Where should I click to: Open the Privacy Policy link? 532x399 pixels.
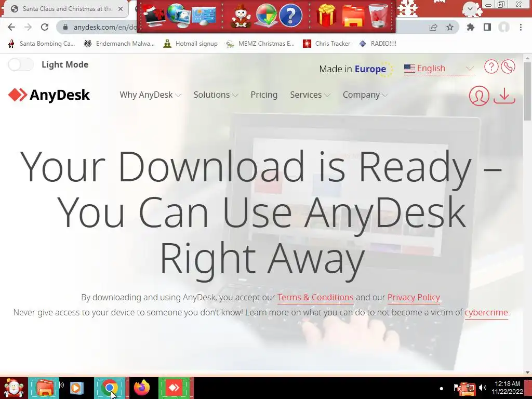(414, 297)
